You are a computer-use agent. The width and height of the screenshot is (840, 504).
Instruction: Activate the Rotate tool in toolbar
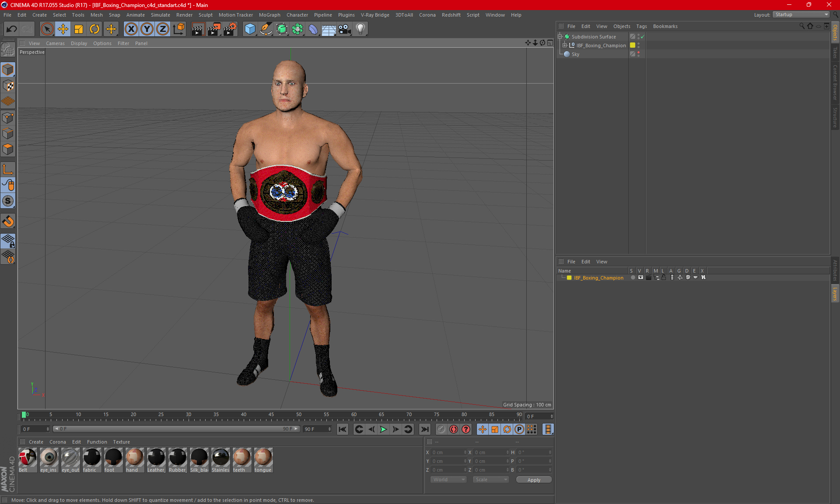pos(94,29)
